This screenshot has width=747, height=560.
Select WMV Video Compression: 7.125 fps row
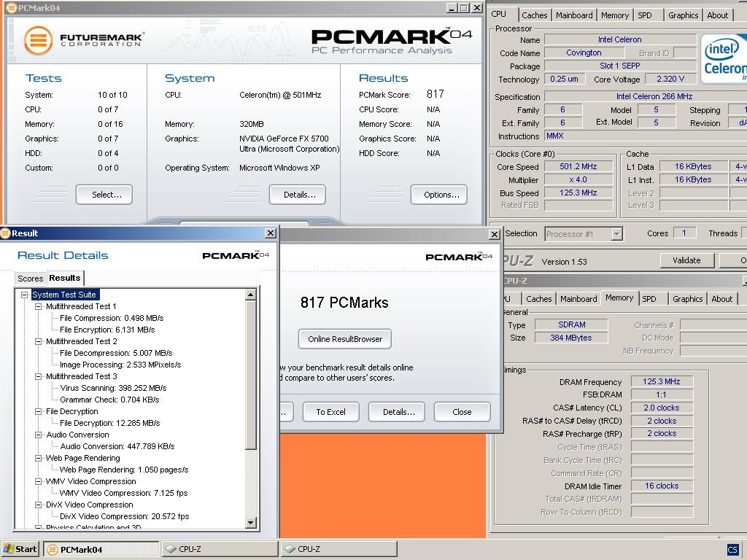point(123,493)
